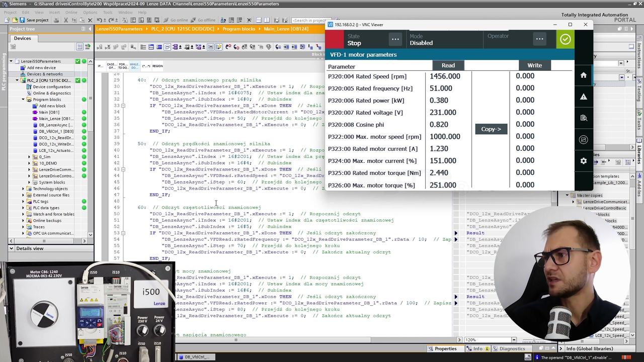Collapse the IF block at line 43
Image resolution: width=644 pixels, height=362 pixels.
pos(123,169)
